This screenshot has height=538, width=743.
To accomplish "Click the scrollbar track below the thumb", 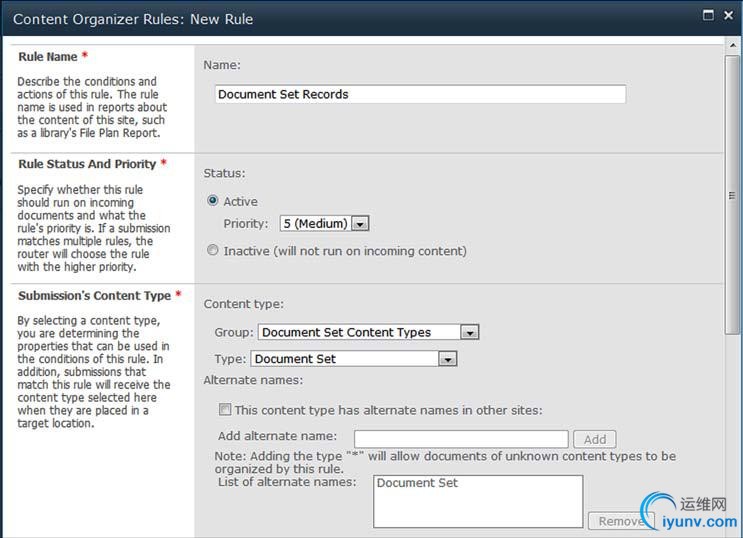I will coord(734,430).
